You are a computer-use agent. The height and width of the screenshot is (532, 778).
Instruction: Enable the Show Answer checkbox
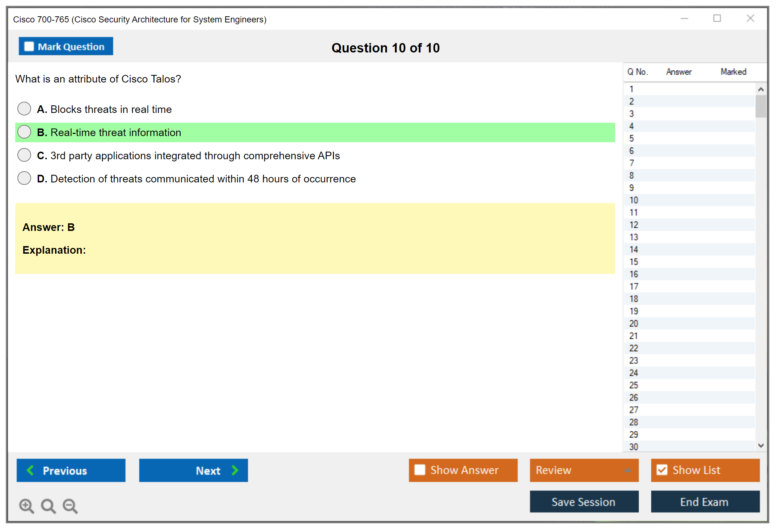420,470
